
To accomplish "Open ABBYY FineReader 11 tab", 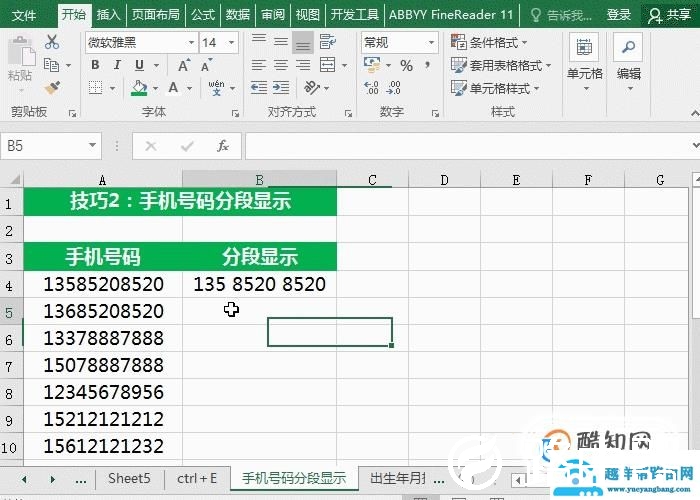I will (451, 15).
